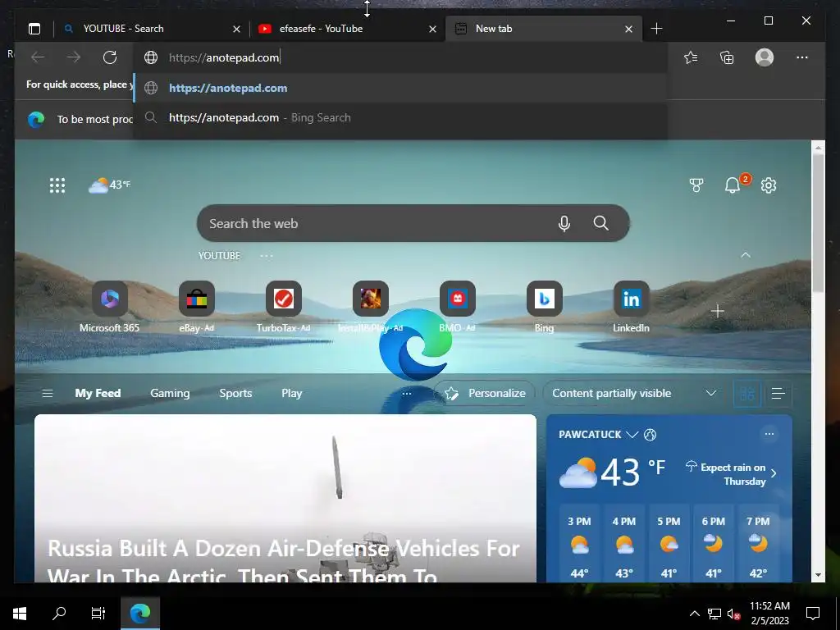Close the YOUTUBE - Search tab
Image resolution: width=840 pixels, height=630 pixels.
[236, 29]
